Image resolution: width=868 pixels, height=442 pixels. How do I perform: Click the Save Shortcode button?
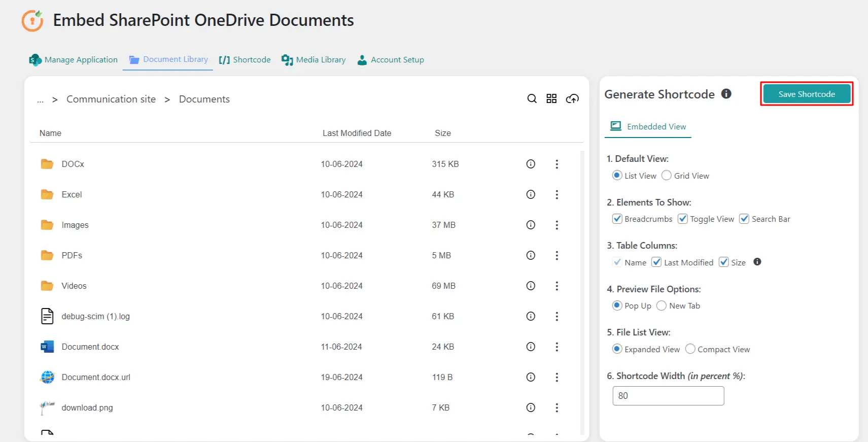pos(807,94)
